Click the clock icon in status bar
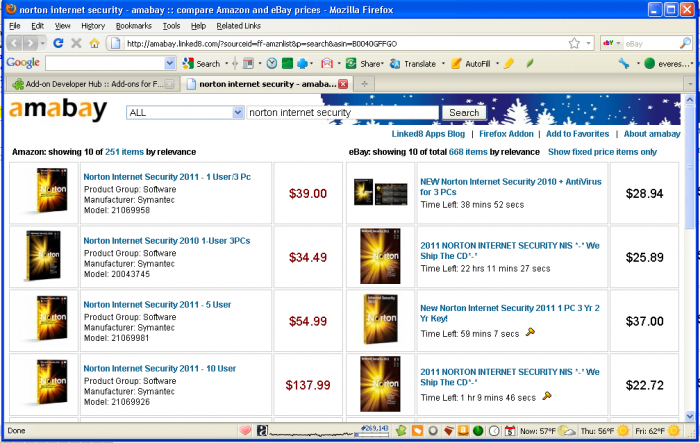This screenshot has width=700, height=443. (x=494, y=431)
